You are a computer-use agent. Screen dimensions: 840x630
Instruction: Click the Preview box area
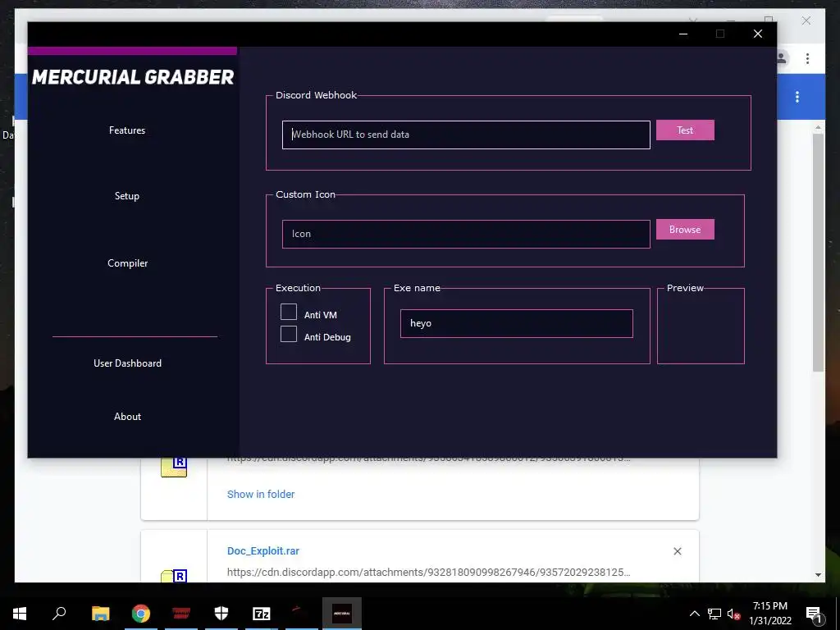(x=701, y=326)
